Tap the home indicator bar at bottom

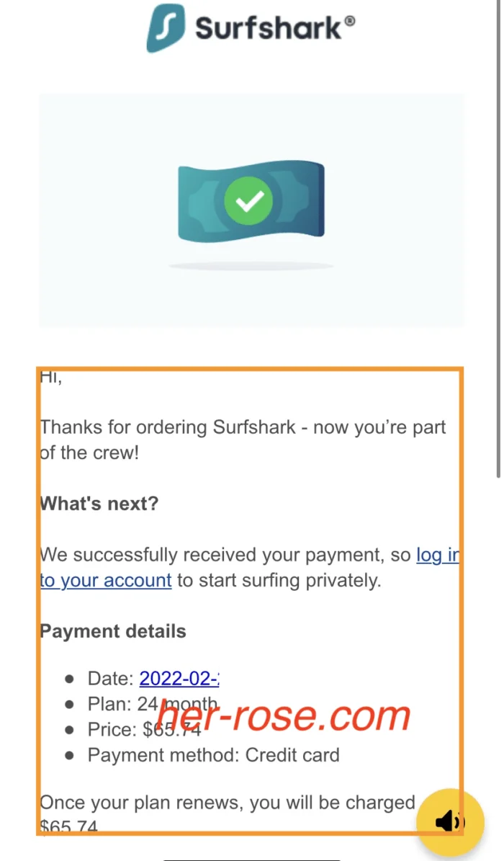[x=251, y=859]
